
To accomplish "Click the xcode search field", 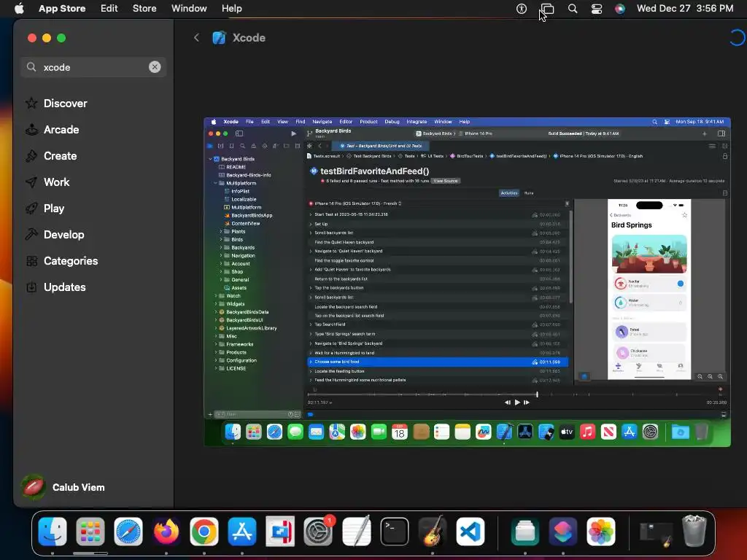I will click(x=93, y=67).
